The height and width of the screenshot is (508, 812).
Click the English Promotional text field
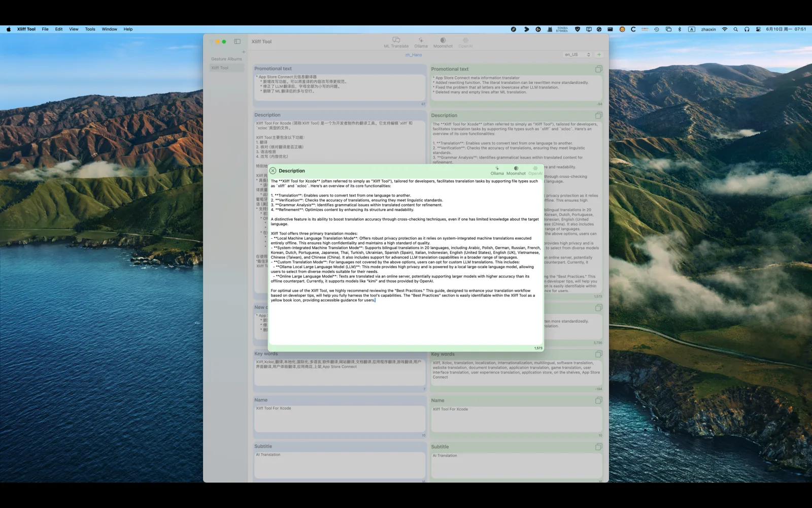pos(517,88)
